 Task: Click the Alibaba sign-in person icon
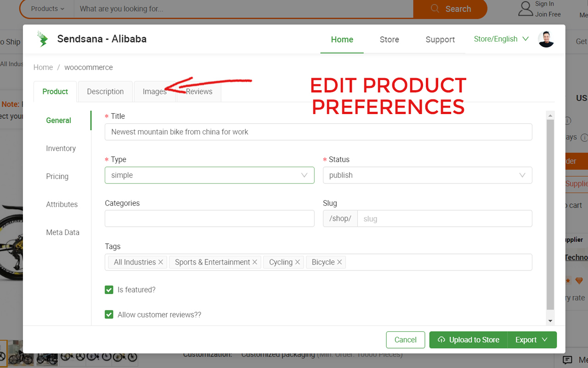(x=525, y=9)
